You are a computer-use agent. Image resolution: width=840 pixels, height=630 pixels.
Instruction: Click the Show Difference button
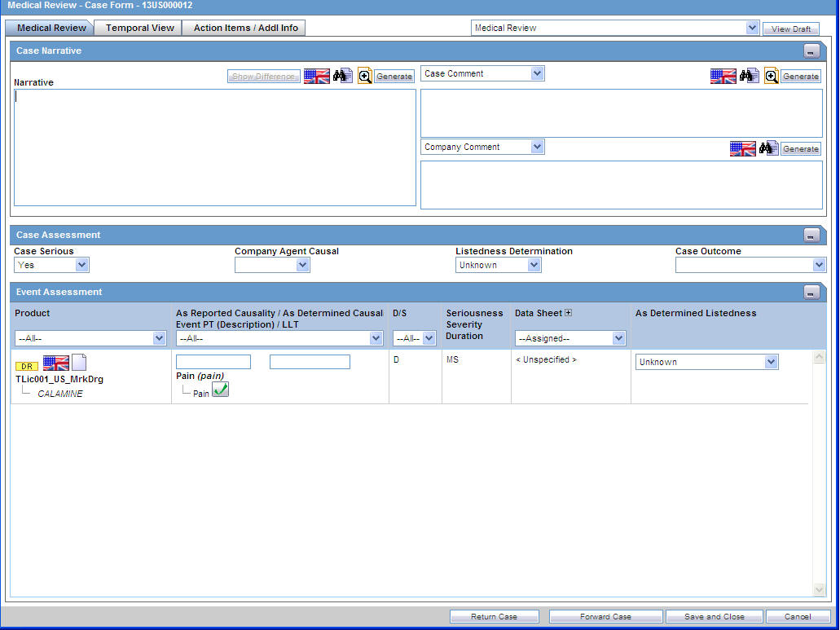[x=264, y=77]
